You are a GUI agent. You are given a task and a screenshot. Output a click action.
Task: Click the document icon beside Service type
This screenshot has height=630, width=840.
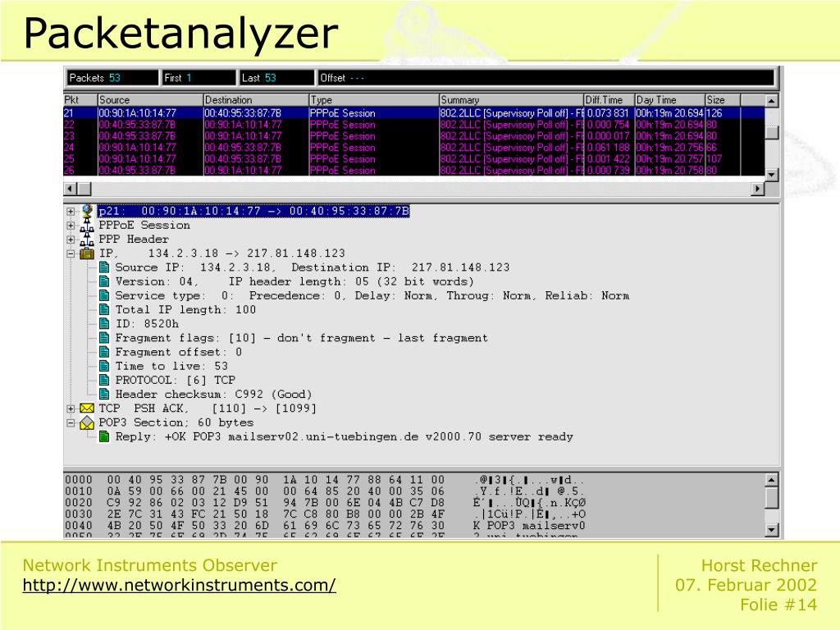pyautogui.click(x=104, y=295)
